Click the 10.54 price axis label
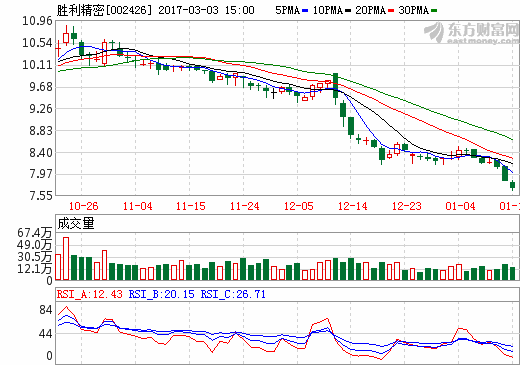 (x=37, y=43)
